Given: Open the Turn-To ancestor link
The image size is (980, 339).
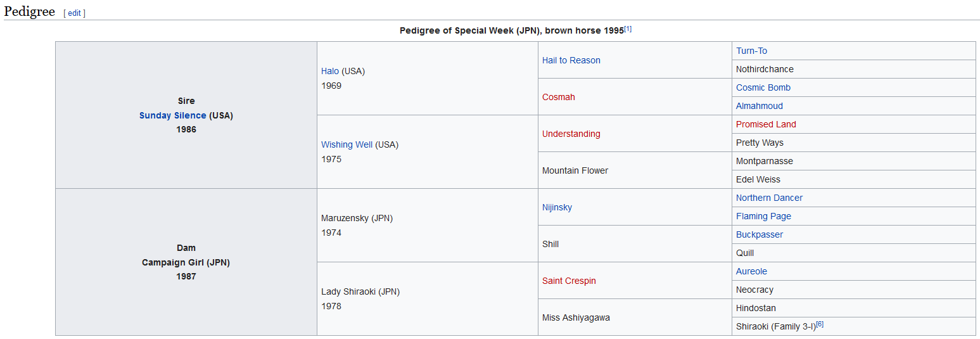Looking at the screenshot, I should [x=751, y=51].
